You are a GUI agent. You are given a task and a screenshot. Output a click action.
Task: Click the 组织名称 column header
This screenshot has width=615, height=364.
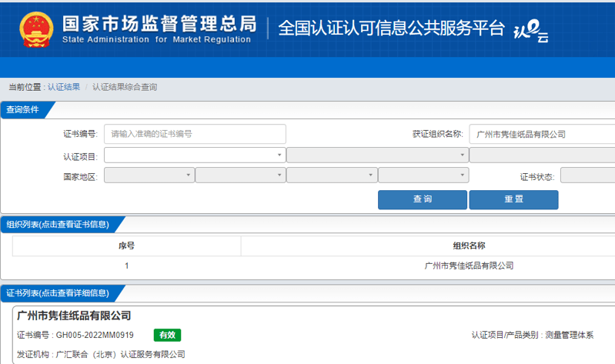point(469,246)
